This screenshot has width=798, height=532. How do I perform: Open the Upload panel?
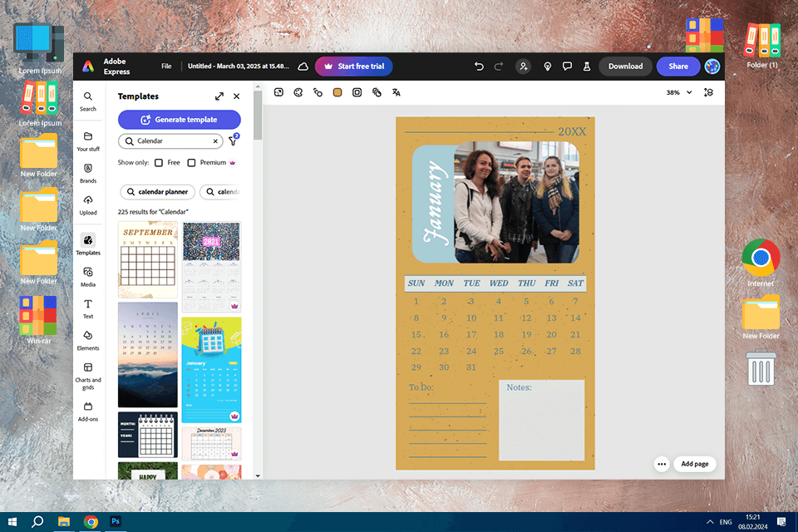coord(88,205)
